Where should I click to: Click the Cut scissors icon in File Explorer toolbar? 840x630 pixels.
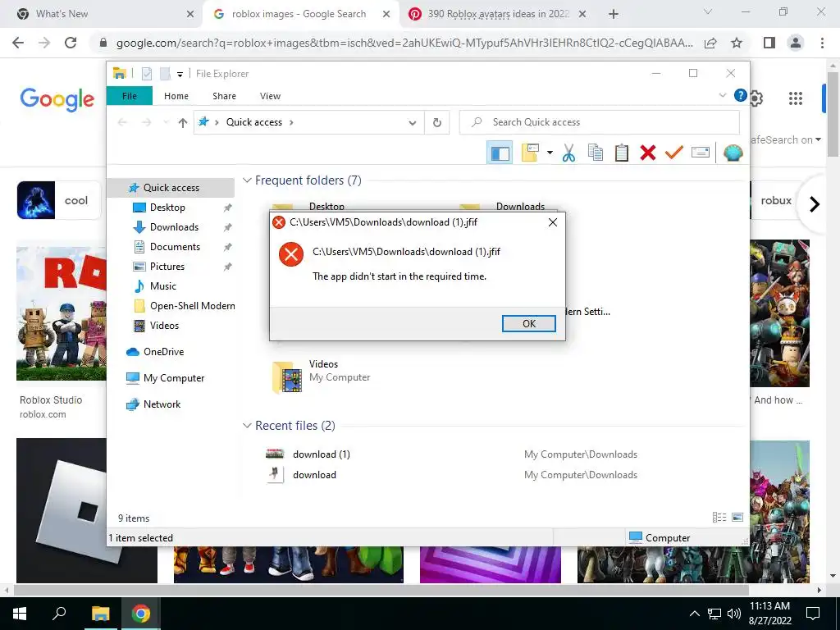(x=568, y=153)
